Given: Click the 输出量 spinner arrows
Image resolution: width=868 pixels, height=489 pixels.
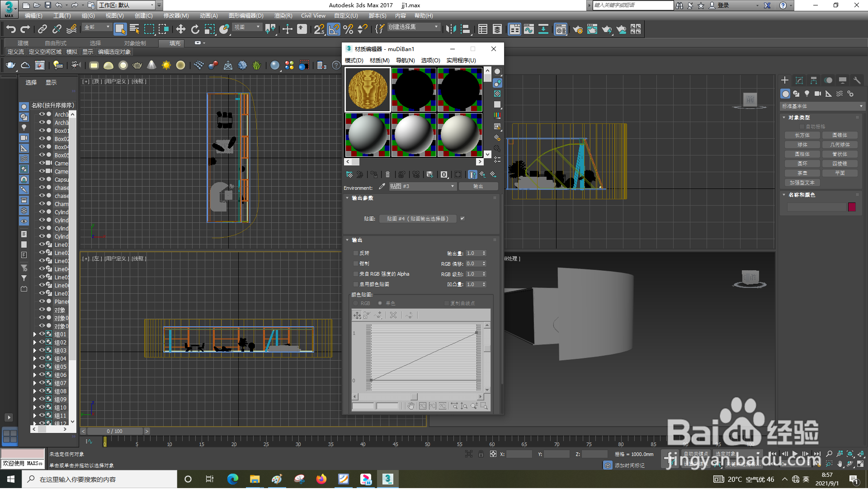Looking at the screenshot, I should [484, 253].
